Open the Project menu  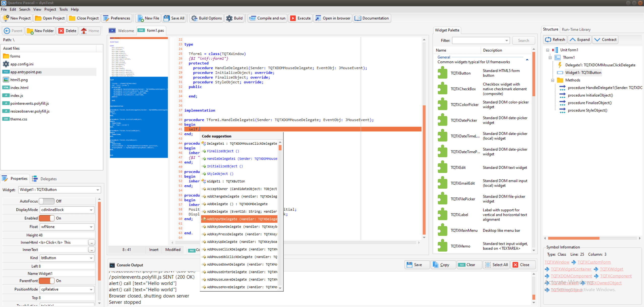(x=50, y=9)
